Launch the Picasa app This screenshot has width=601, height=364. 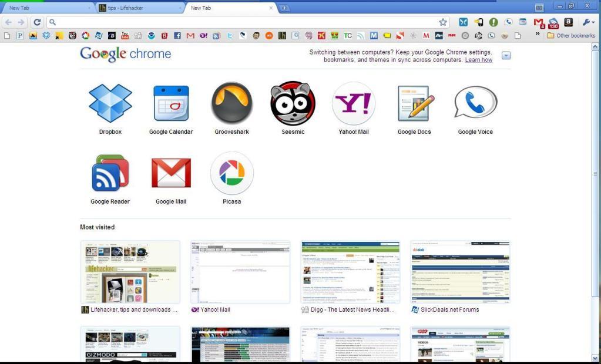[231, 173]
